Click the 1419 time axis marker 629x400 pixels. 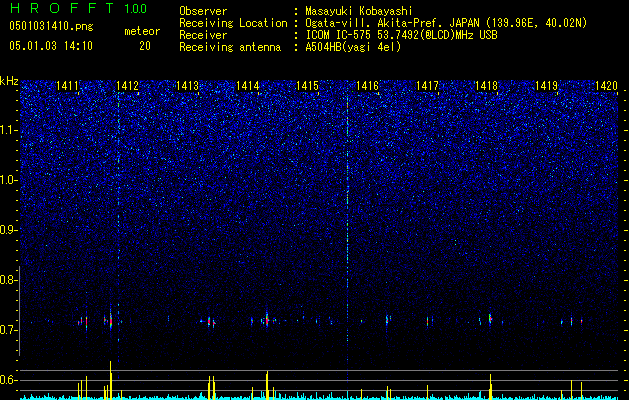(547, 85)
